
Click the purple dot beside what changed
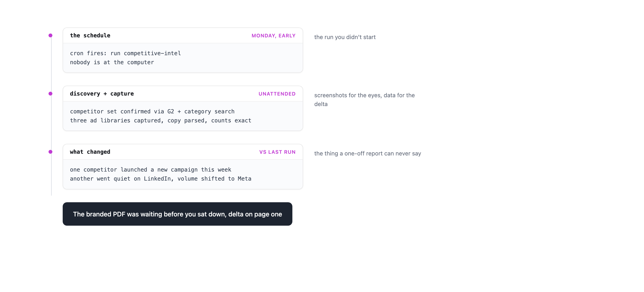[x=50, y=152]
